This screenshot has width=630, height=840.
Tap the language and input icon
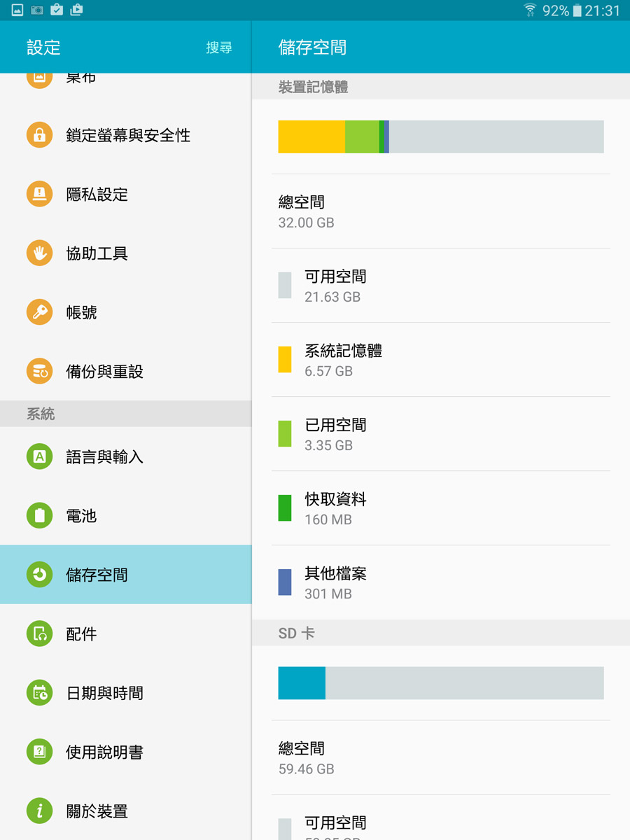tap(40, 456)
